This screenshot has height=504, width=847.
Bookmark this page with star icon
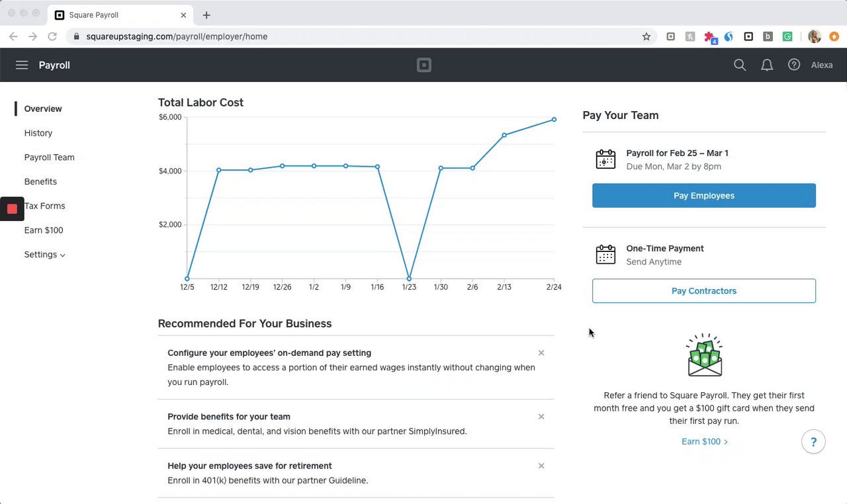pos(646,36)
